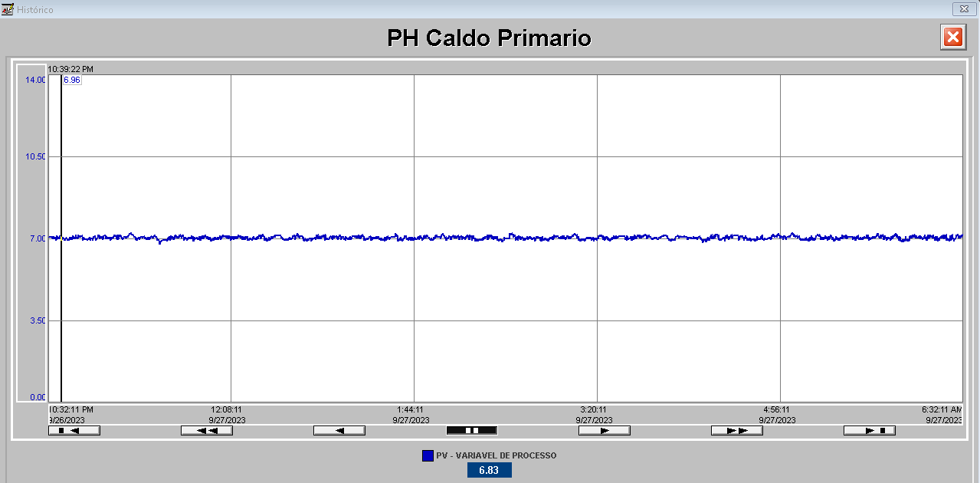This screenshot has height=483, width=980.
Task: Click the 10:32:11 PM start time label
Action: point(70,409)
